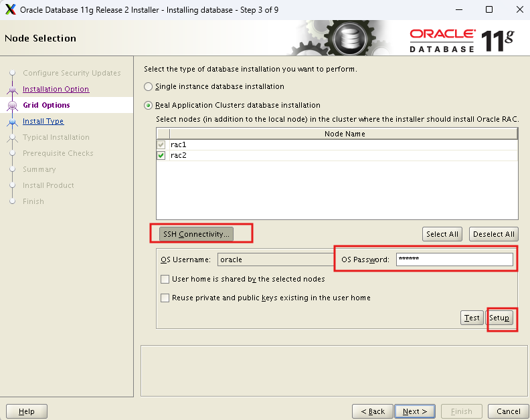Click the SSH Connectivity button
Viewport: 530px width, 420px height.
tap(196, 234)
